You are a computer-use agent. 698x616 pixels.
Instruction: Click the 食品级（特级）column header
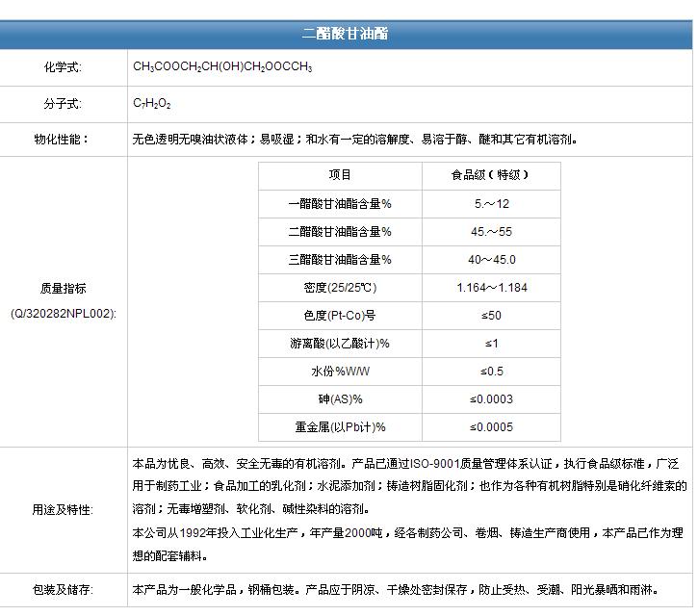pyautogui.click(x=491, y=175)
